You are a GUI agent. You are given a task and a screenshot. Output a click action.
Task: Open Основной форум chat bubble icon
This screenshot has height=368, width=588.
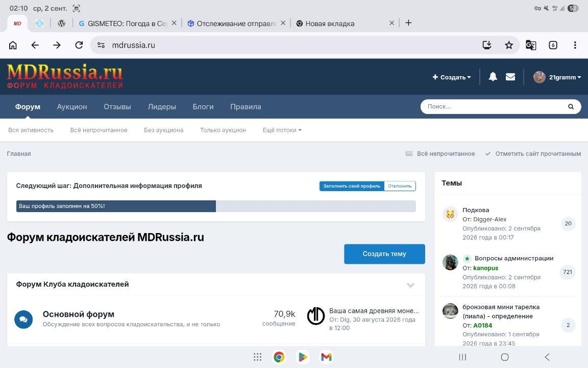tap(23, 319)
